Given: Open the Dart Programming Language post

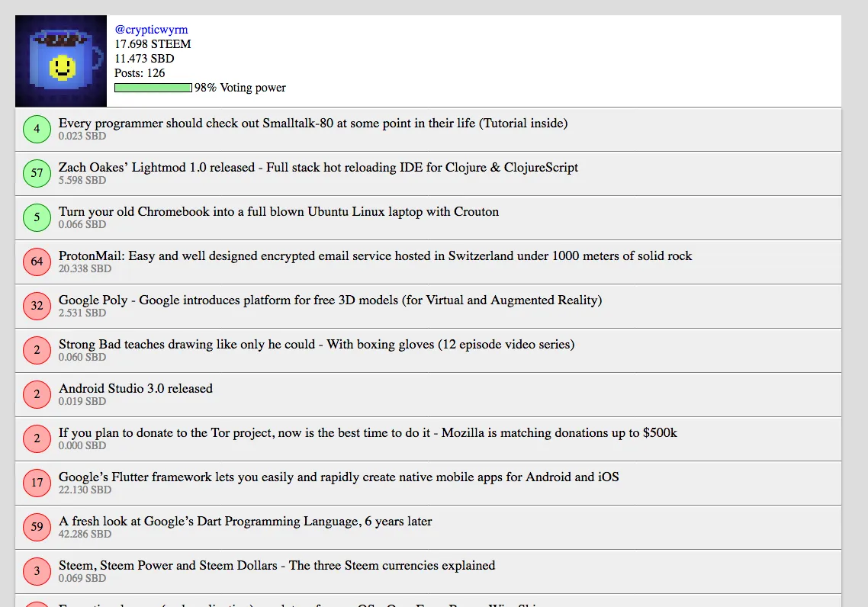Looking at the screenshot, I should pyautogui.click(x=246, y=522).
